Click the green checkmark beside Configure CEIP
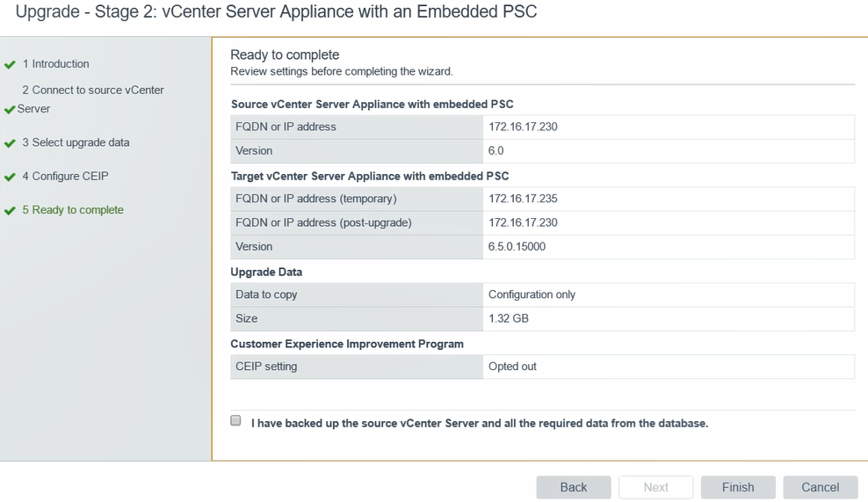Screen dimensions: 868x502 (x=10, y=178)
